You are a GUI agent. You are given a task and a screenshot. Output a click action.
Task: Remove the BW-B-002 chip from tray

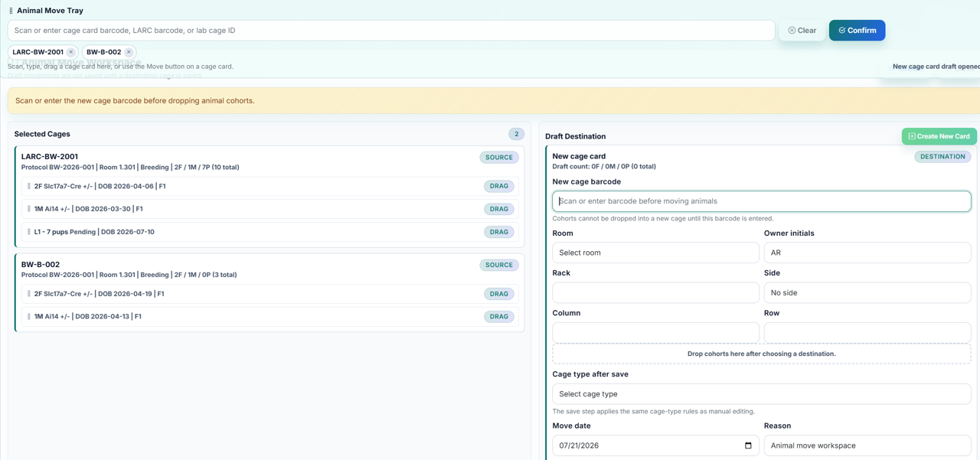click(x=129, y=52)
